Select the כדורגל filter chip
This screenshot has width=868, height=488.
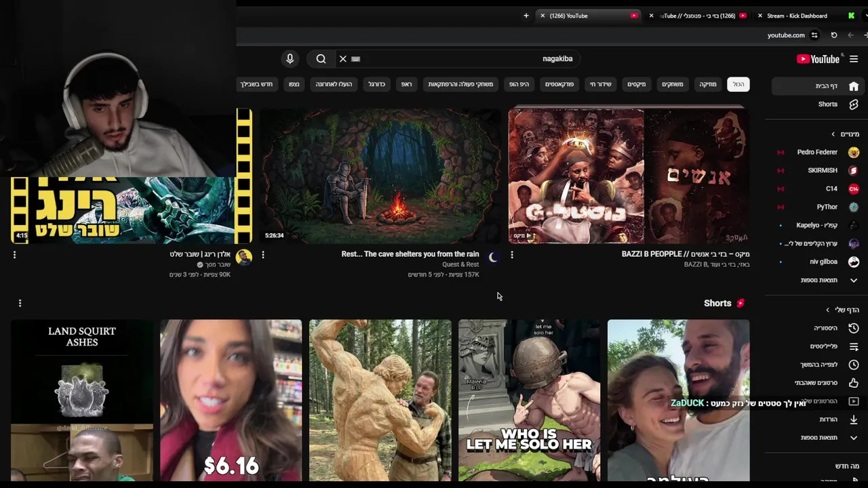click(x=376, y=84)
